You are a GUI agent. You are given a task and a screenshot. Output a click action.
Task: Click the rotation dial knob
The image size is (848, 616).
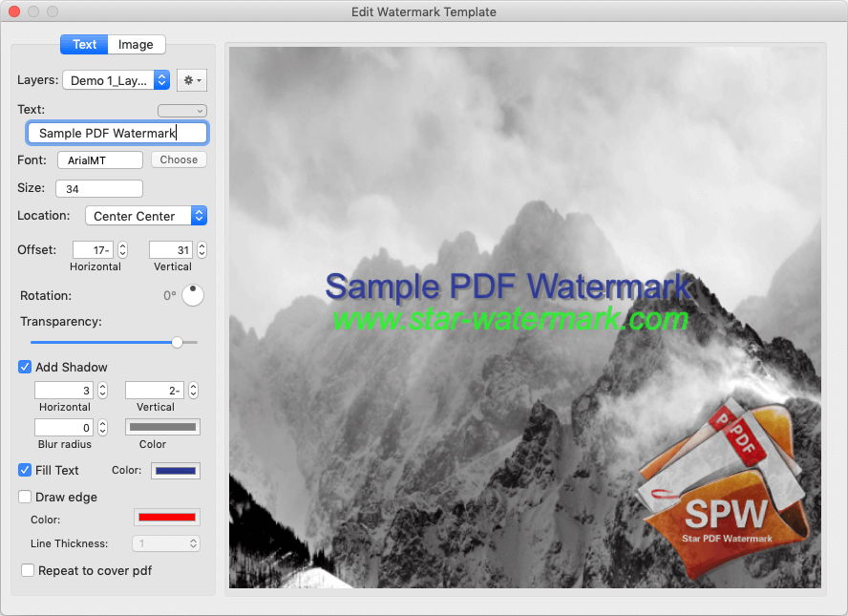[193, 295]
